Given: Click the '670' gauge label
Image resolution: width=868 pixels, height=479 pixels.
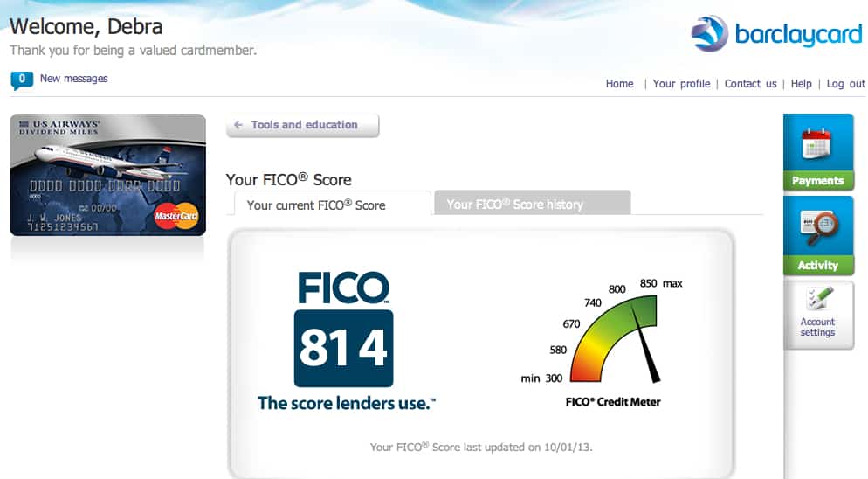Looking at the screenshot, I should [571, 323].
